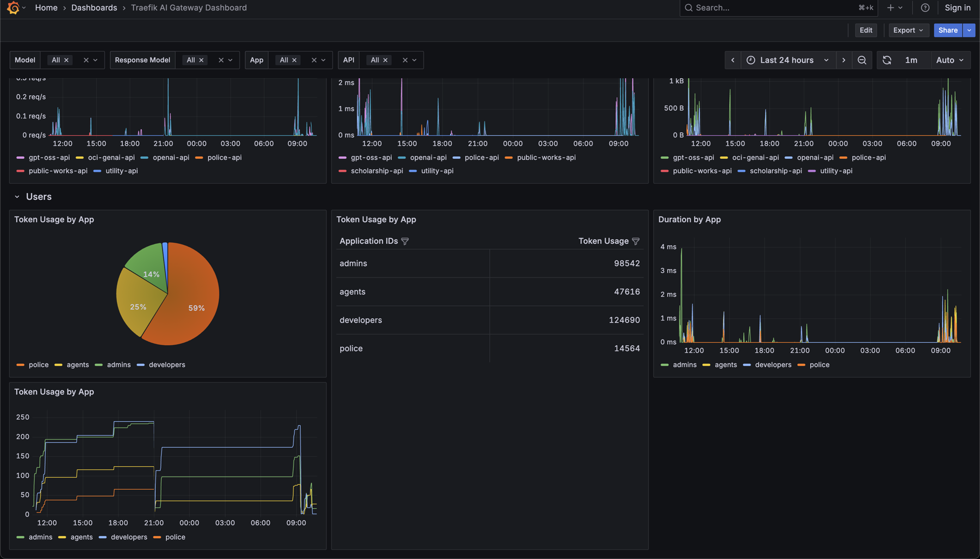Click Sign in
980x559 pixels.
[x=957, y=8]
